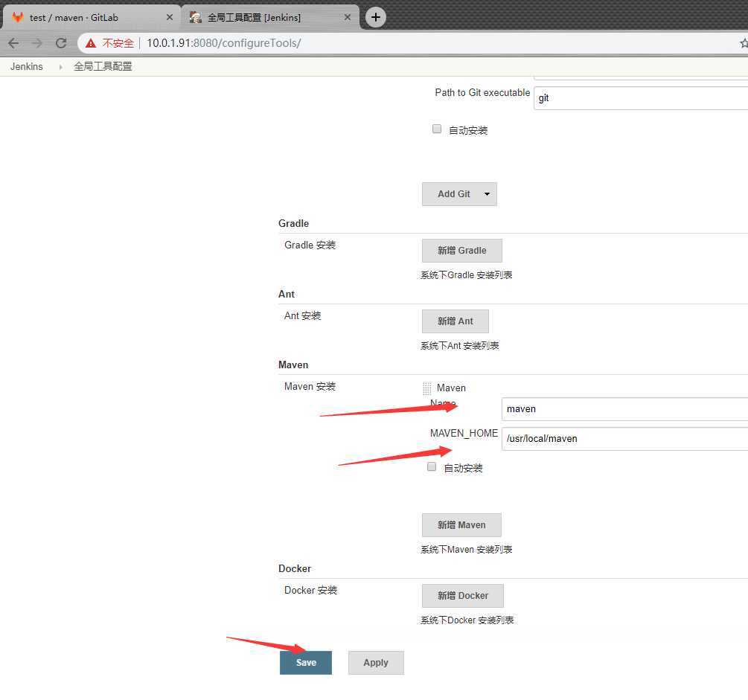
Task: Click the browser address bar URL
Action: (224, 43)
